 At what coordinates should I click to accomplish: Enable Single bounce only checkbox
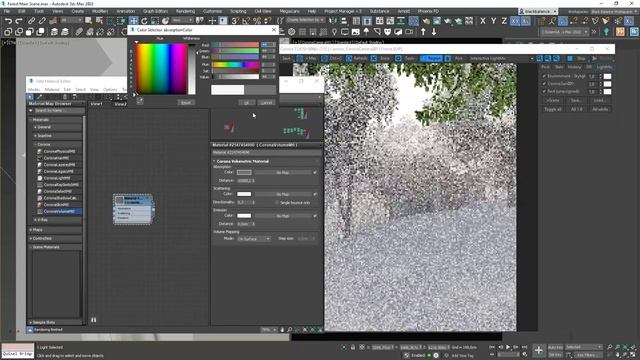277,202
